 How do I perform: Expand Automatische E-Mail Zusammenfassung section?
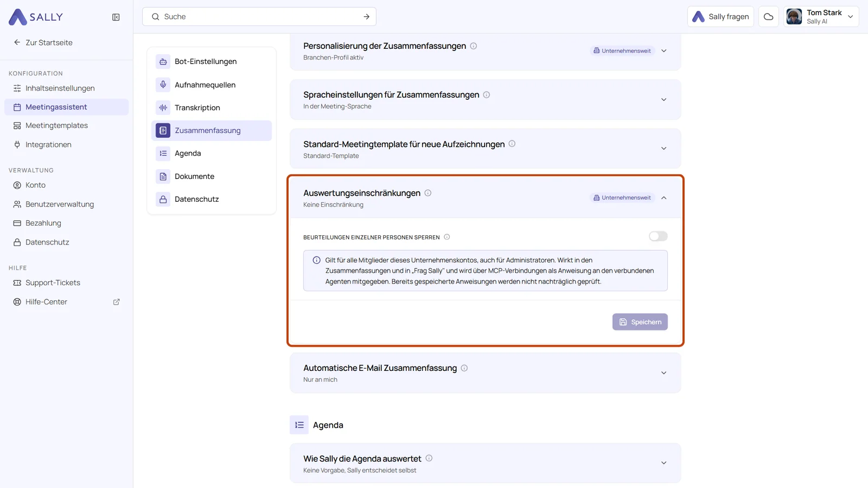pyautogui.click(x=663, y=373)
